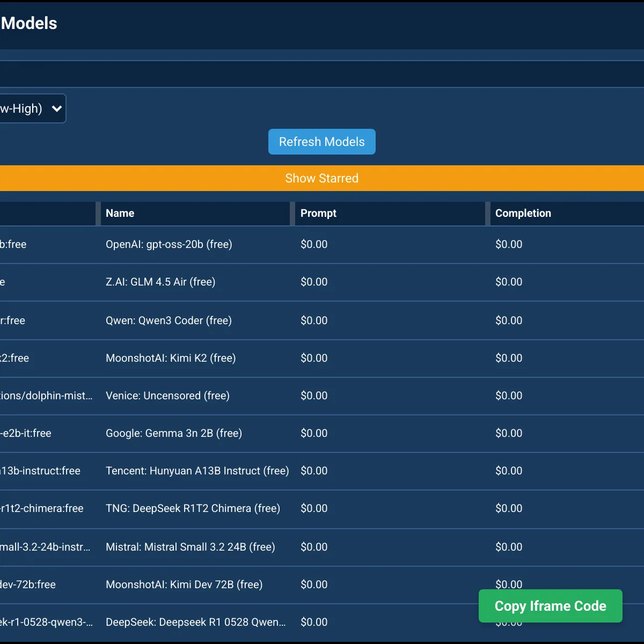Select the OpenAI: gpt-oss-20b (free) row name
Screen dimensions: 644x644
tap(169, 244)
